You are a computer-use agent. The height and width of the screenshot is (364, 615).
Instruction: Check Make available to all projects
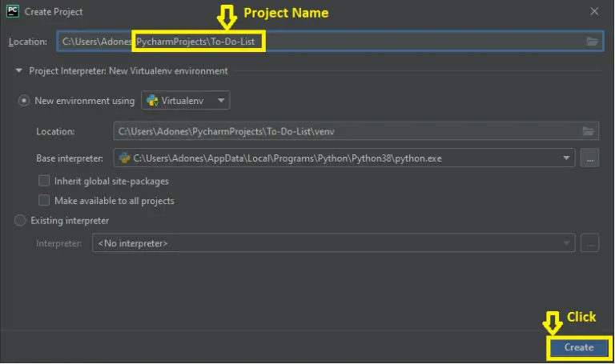(x=44, y=200)
